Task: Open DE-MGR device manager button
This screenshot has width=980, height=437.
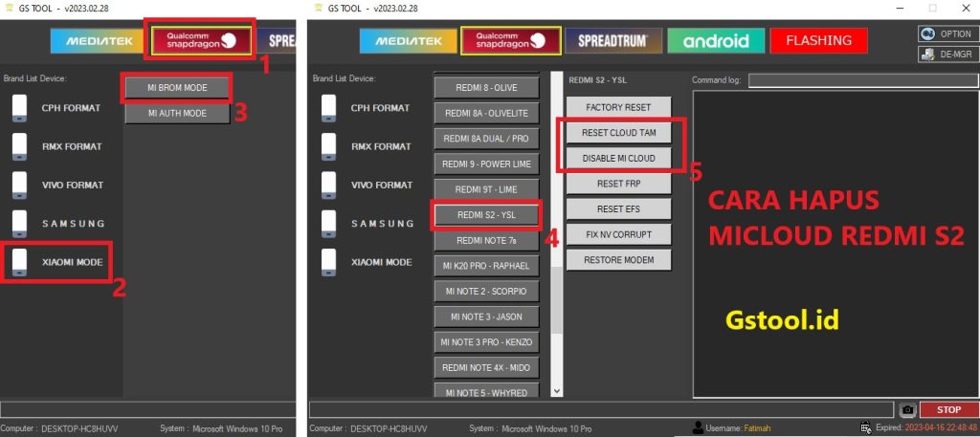Action: tap(948, 55)
